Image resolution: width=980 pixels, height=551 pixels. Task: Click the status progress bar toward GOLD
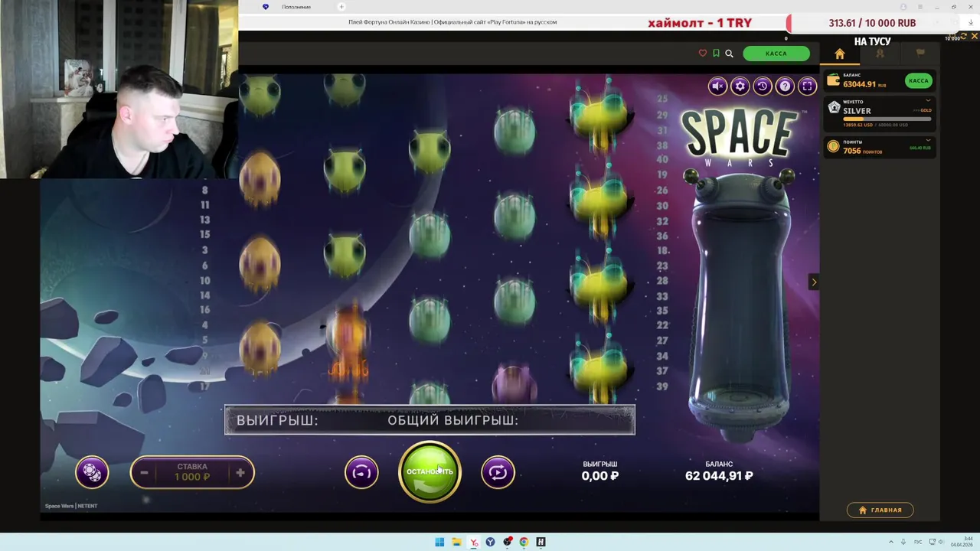pos(887,119)
